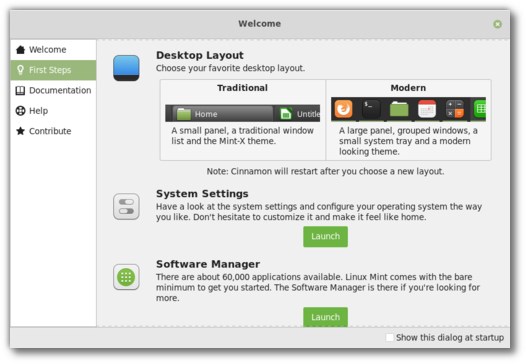The width and height of the screenshot is (526, 364).
Task: Click the "60,000 applications available" paragraph
Action: click(x=318, y=287)
